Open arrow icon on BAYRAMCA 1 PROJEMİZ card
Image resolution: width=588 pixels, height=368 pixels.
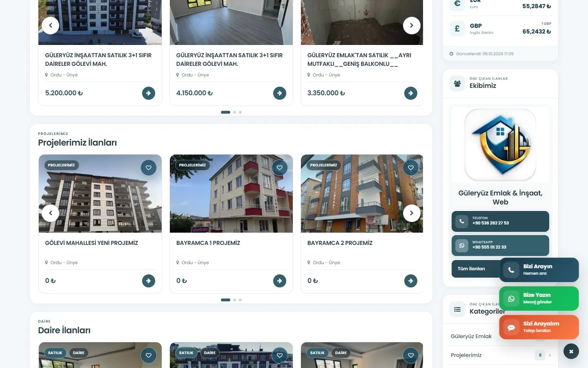[x=280, y=281]
